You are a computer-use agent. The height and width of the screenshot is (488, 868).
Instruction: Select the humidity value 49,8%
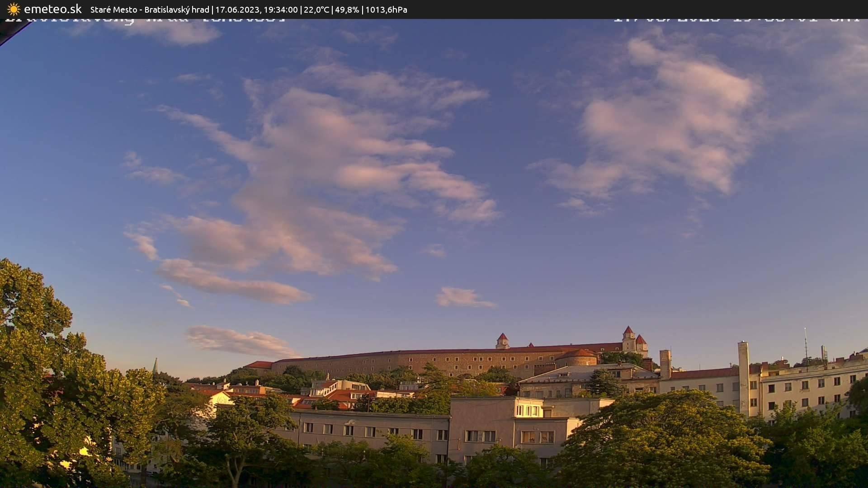click(347, 9)
